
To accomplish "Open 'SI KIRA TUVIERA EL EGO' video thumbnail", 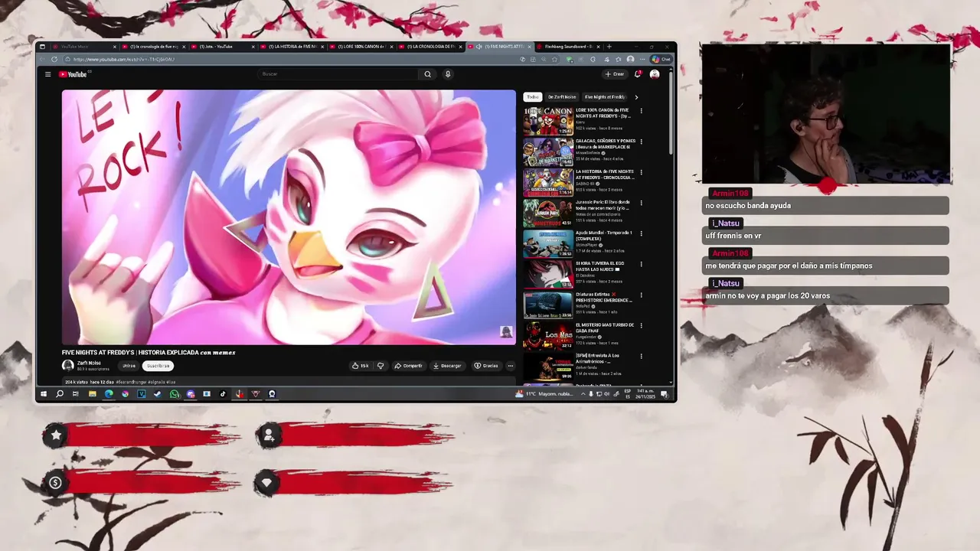I will coord(547,274).
